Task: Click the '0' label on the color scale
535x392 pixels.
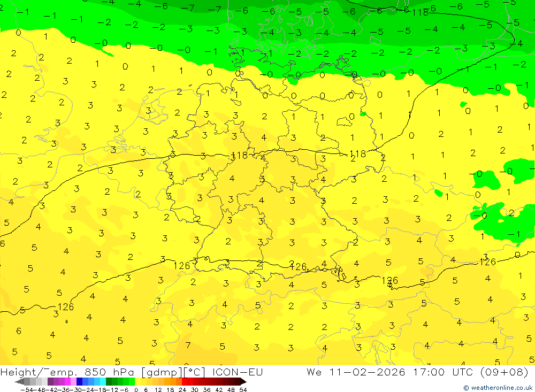Action: tap(136, 390)
